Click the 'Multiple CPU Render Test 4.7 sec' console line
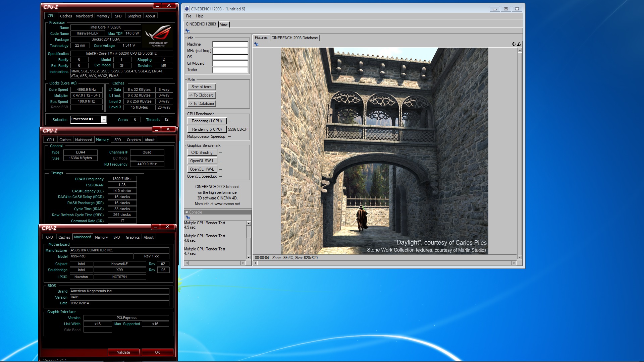Image resolution: width=644 pixels, height=362 pixels. coord(205,251)
